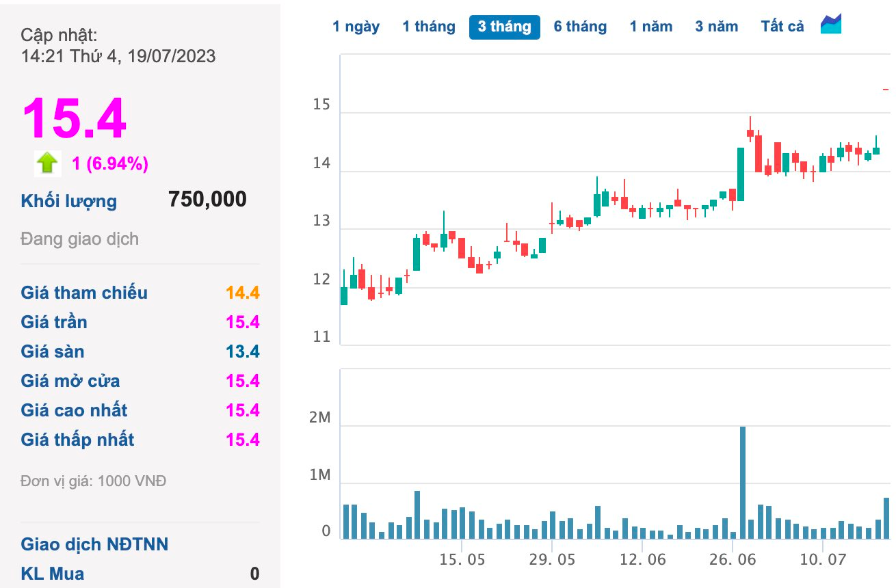
Task: Click the 'Giao dịch NĐTNN' heading
Action: 94,544
